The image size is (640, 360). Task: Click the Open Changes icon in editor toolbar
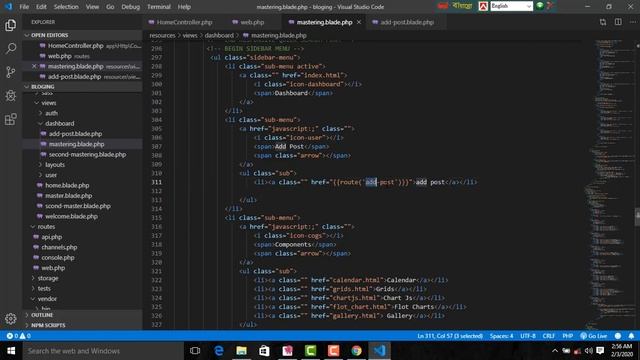point(603,22)
